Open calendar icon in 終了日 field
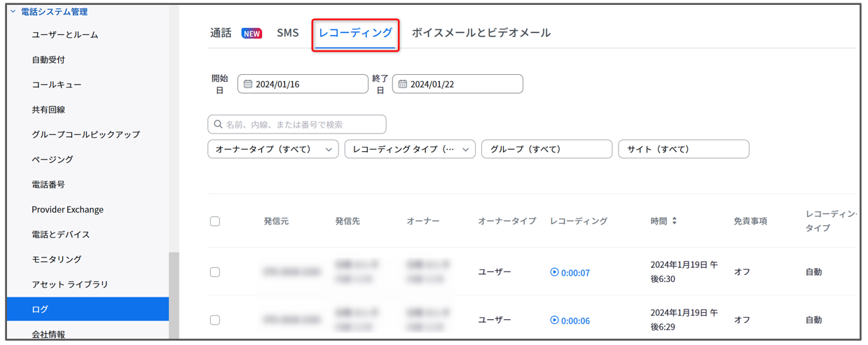868x345 pixels. click(x=403, y=84)
